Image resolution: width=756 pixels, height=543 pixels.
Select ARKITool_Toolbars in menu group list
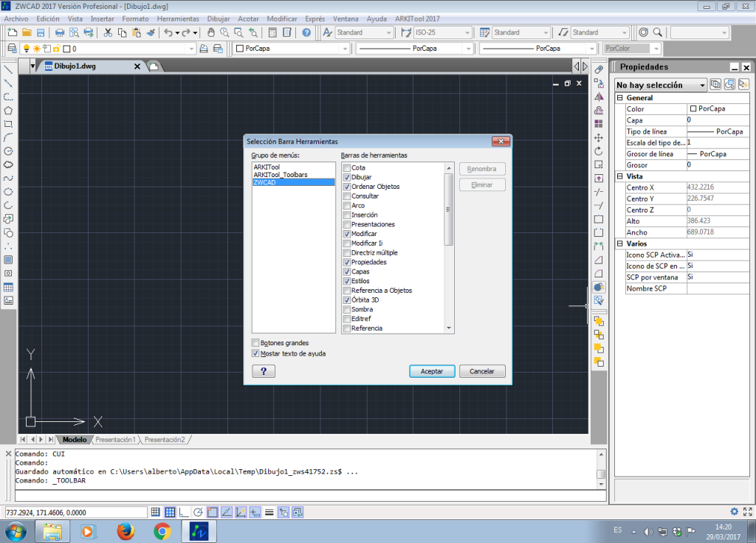tap(281, 175)
